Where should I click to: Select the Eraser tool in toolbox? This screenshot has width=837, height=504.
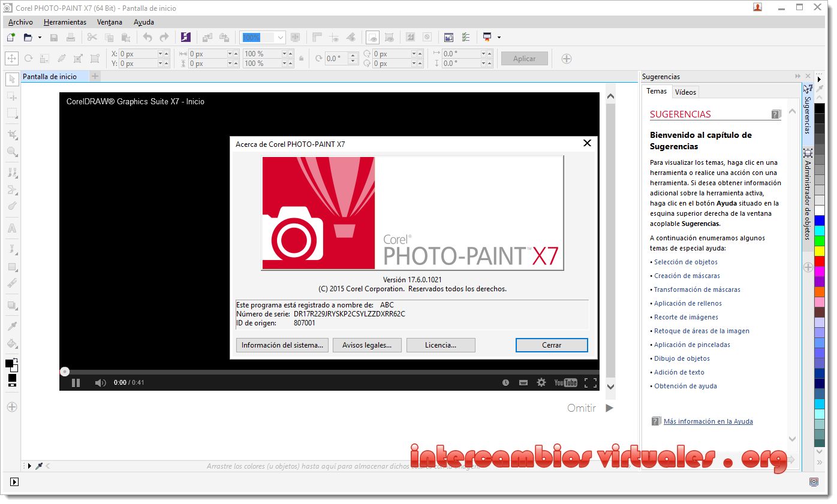coord(12,283)
